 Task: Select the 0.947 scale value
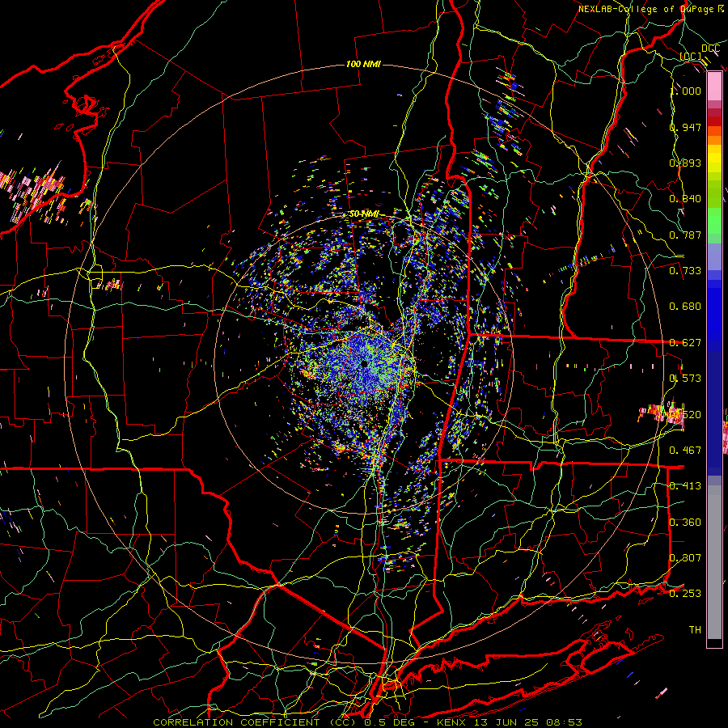click(686, 127)
